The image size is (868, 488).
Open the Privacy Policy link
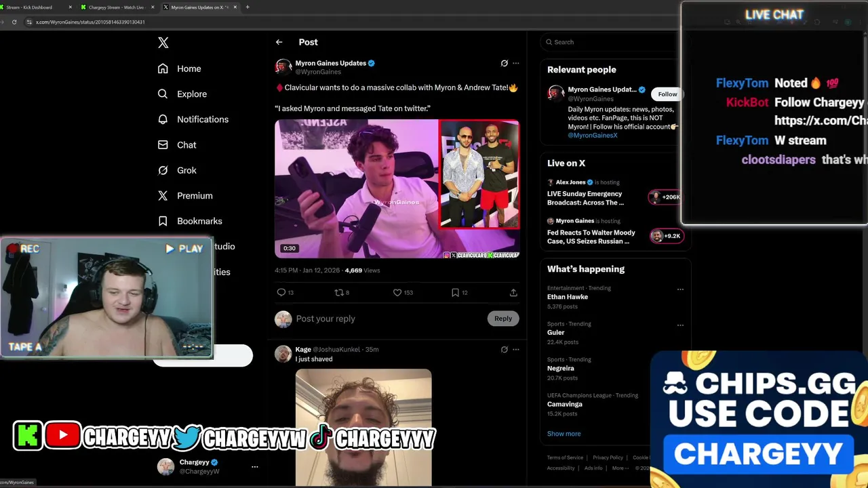pyautogui.click(x=608, y=457)
